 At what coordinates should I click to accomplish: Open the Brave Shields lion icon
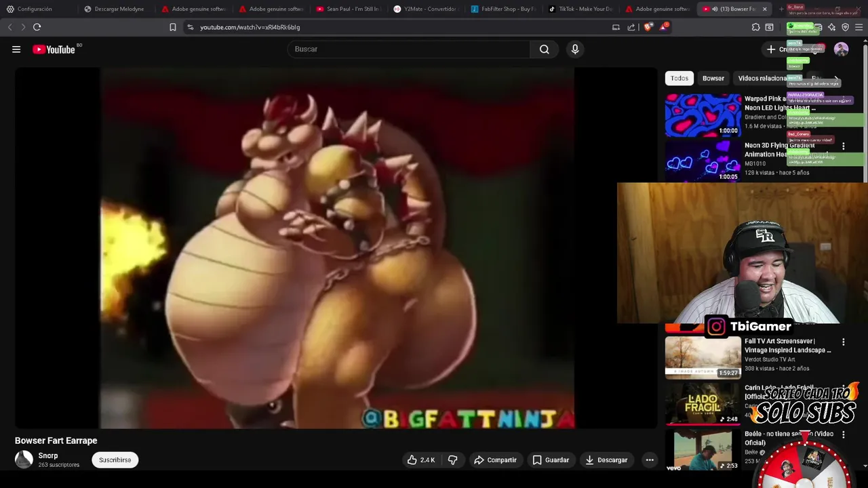pos(648,27)
